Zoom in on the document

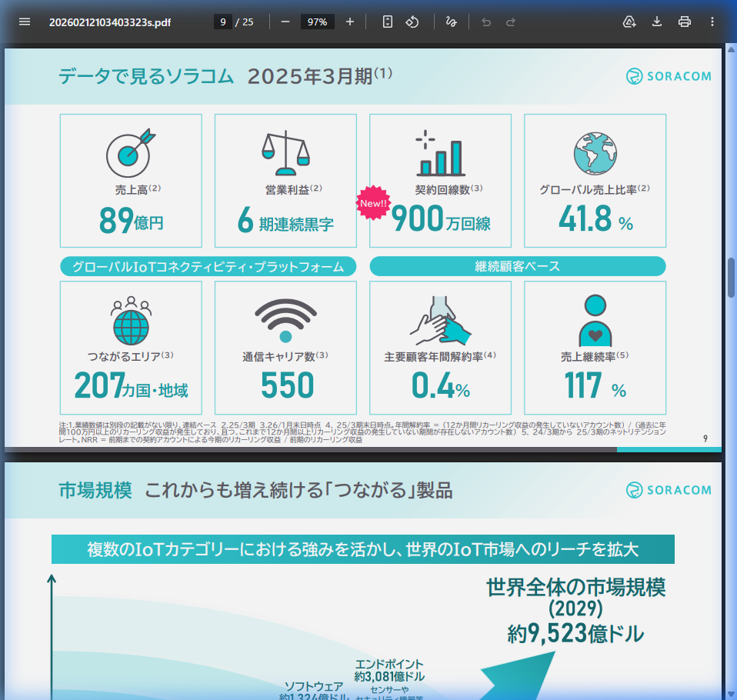pyautogui.click(x=350, y=22)
